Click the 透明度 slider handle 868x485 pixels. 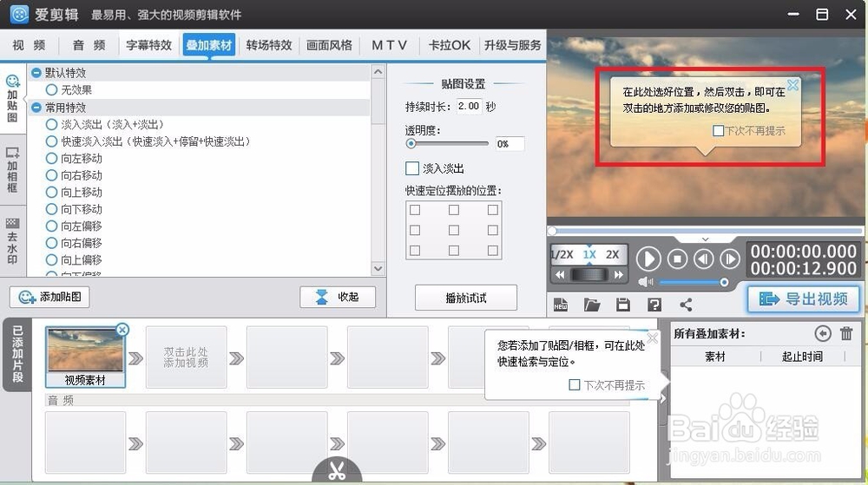tap(411, 144)
